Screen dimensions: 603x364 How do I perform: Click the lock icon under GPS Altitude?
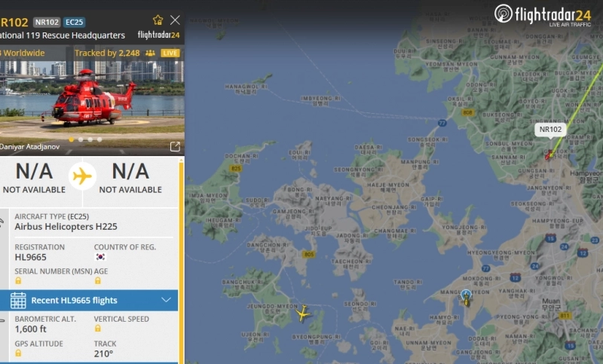[x=18, y=353]
